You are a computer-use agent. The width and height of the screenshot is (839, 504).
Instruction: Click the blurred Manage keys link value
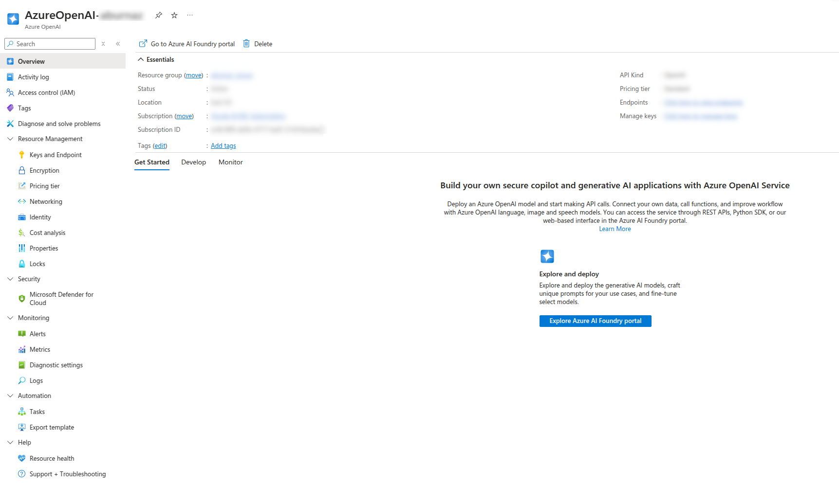[701, 116]
